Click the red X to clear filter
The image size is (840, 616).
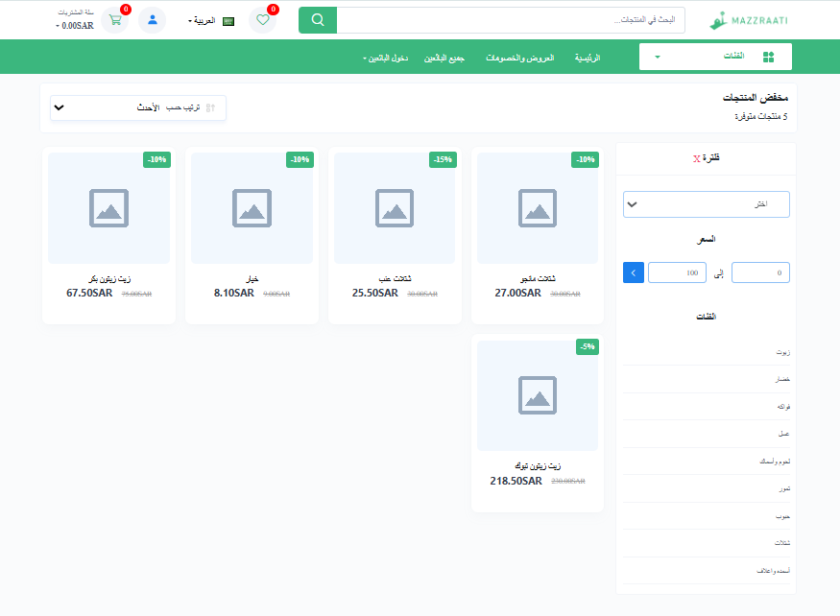pos(696,158)
